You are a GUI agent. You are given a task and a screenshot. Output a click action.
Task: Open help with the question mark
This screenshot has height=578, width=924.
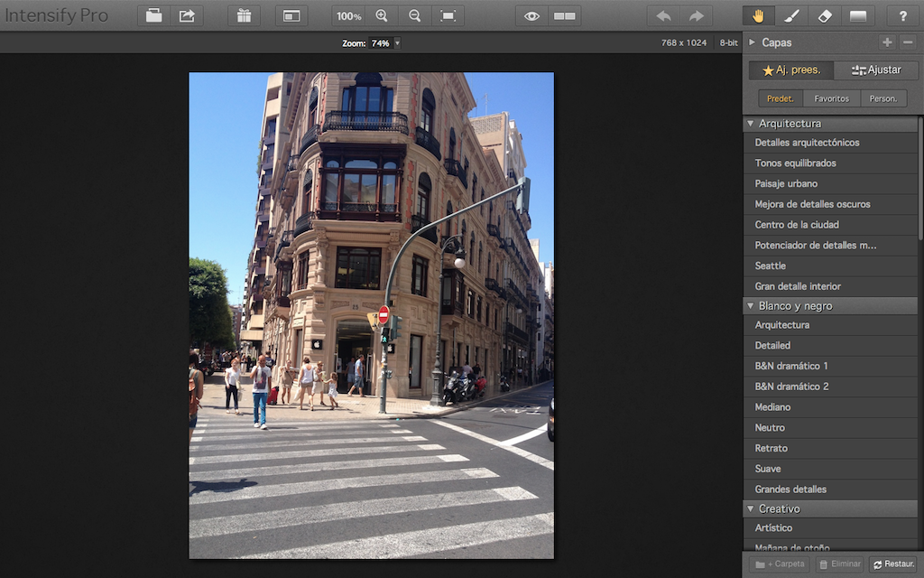[x=902, y=16]
